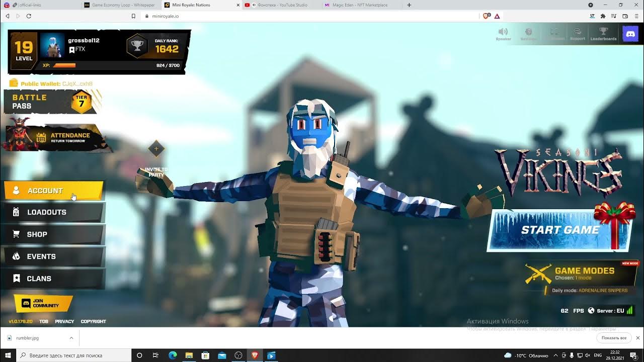Viewport: 644px width, 362px height.
Task: Open the browser main menu
Action: click(x=636, y=16)
